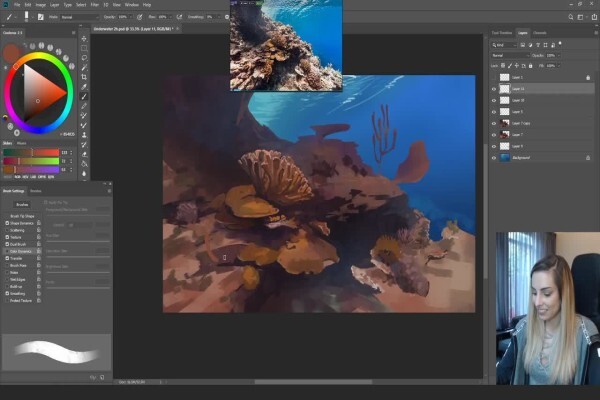Open brush Mode dropdown in options bar
This screenshot has height=400, width=600.
pyautogui.click(x=79, y=17)
